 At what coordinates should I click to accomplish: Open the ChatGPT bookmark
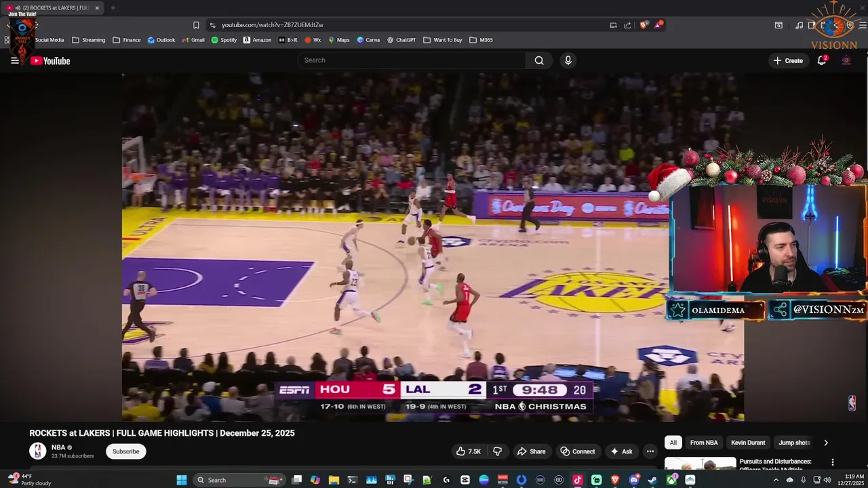pos(401,40)
